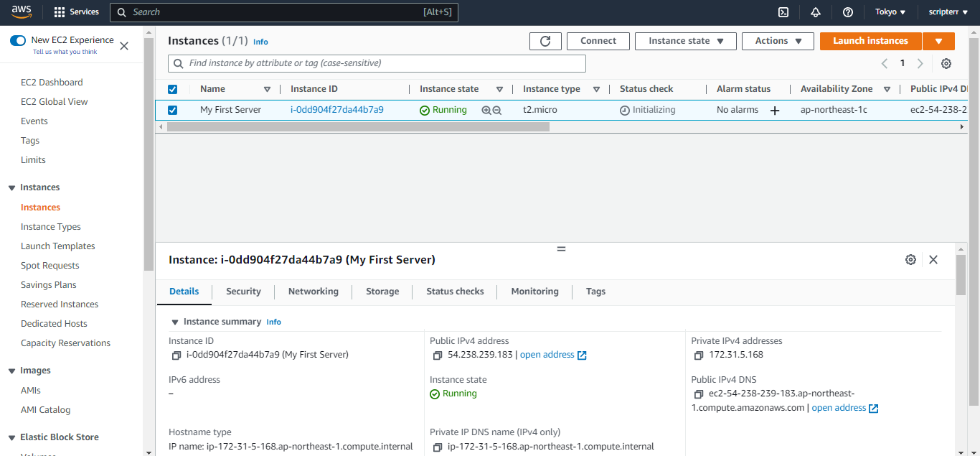Image resolution: width=980 pixels, height=456 pixels.
Task: Sort by Name column arrow
Action: tap(267, 89)
